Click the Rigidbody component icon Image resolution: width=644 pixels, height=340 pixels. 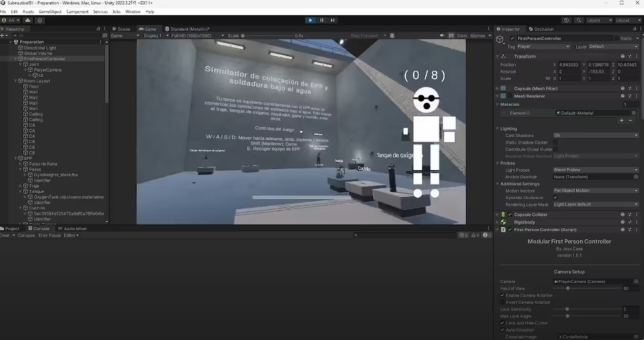pos(503,222)
